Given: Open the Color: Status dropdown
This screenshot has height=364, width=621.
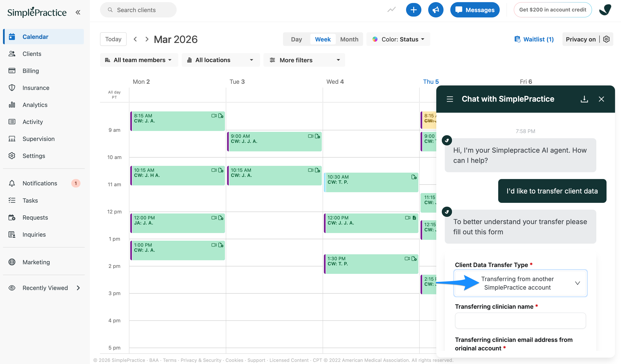Looking at the screenshot, I should [398, 39].
